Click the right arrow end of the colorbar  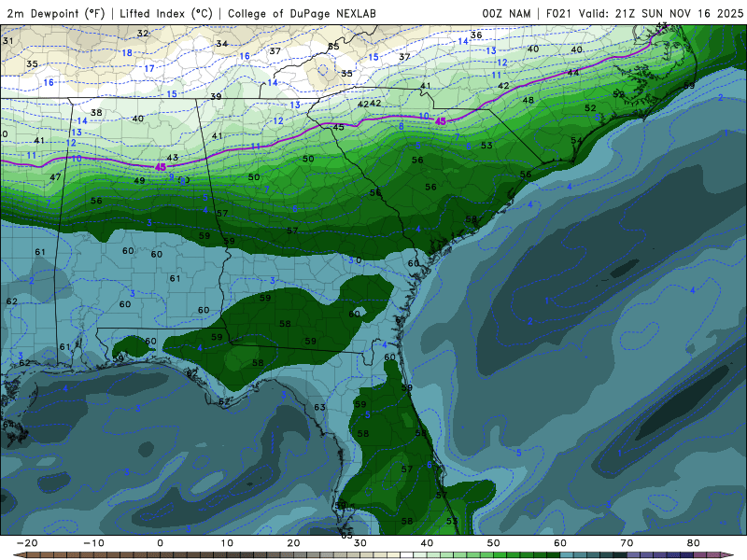point(729,555)
